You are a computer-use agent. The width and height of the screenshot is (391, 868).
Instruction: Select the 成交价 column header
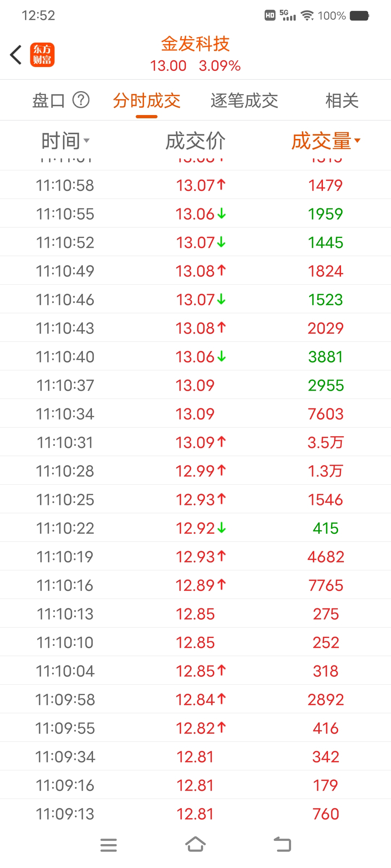[195, 141]
